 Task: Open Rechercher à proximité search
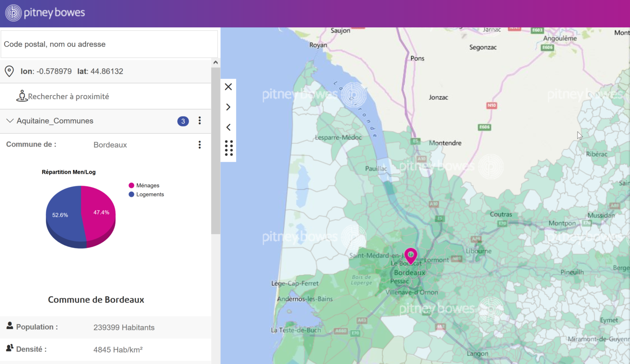coord(68,97)
